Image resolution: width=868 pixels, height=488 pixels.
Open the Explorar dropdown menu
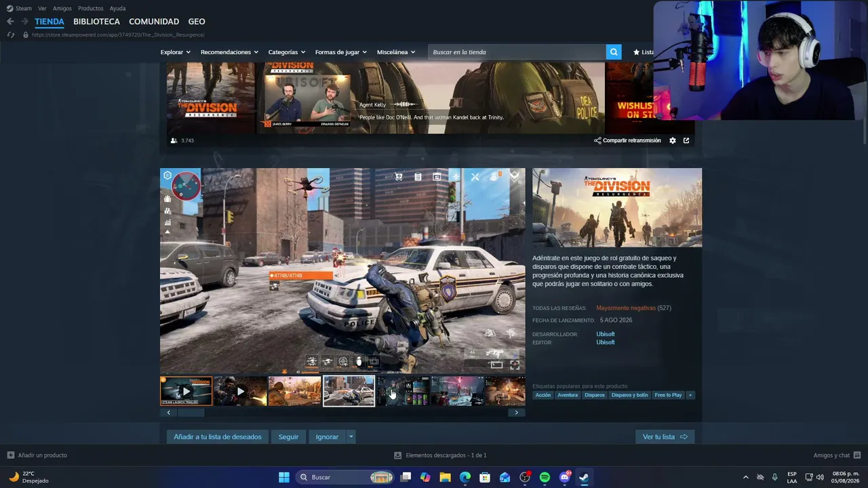[176, 52]
